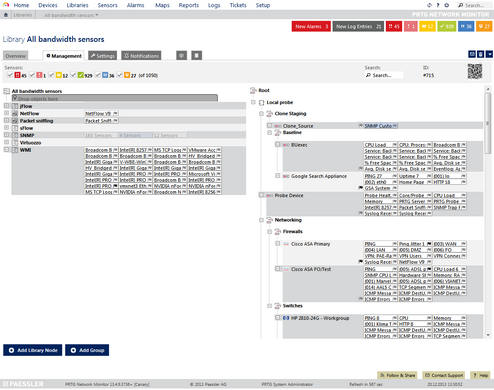
Task: Open the NetFlow V9 sensor in library
Action: pyautogui.click(x=101, y=113)
